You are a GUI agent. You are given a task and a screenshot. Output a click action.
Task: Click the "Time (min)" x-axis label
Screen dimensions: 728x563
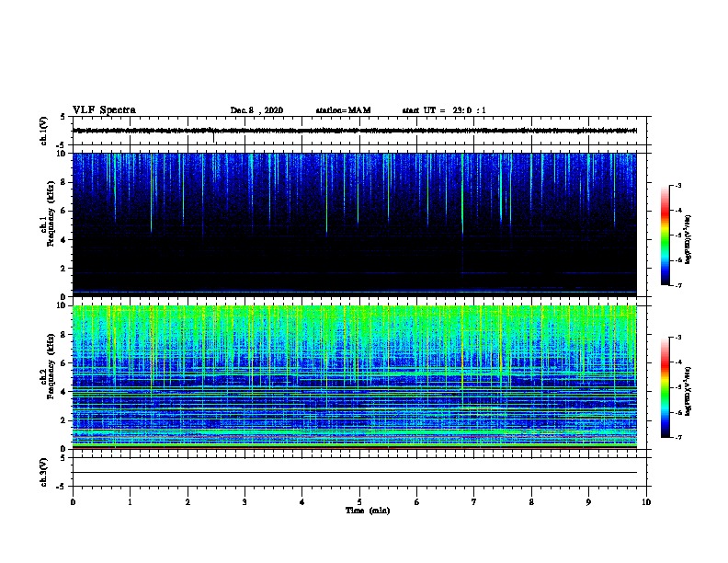click(x=368, y=511)
